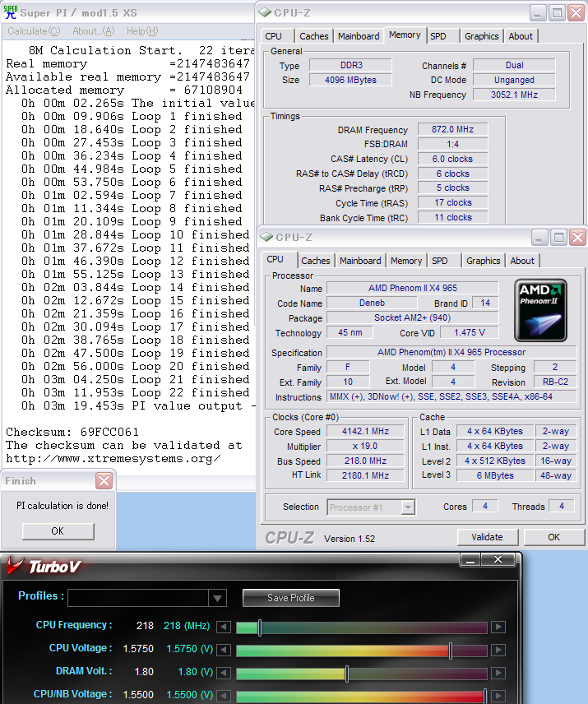The image size is (588, 704).
Task: Click OK button in lower CPU-Z window
Action: click(554, 537)
